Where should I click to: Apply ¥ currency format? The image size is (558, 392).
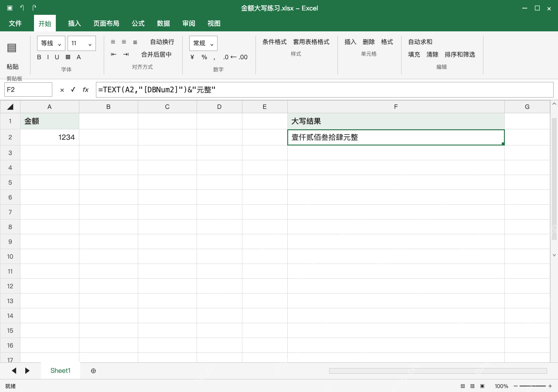pyautogui.click(x=192, y=57)
